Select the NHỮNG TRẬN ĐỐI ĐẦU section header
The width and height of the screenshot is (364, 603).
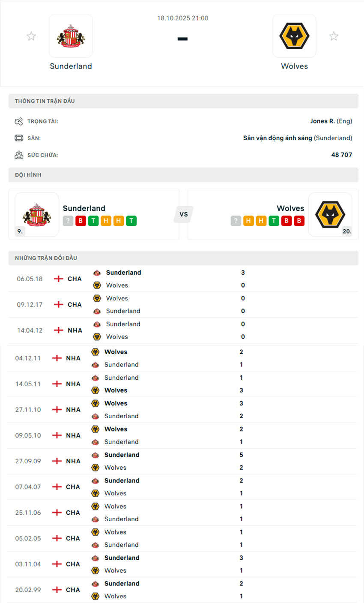click(x=47, y=258)
